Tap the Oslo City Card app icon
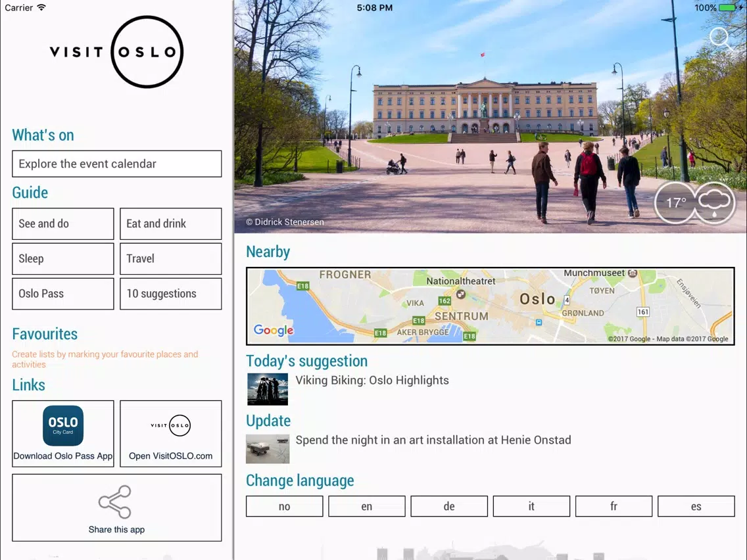 (x=63, y=426)
